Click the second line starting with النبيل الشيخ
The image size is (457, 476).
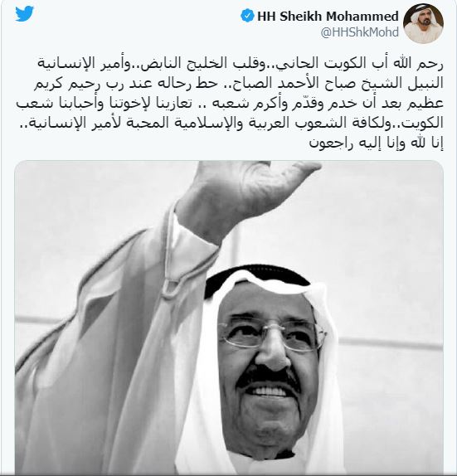coord(238,83)
